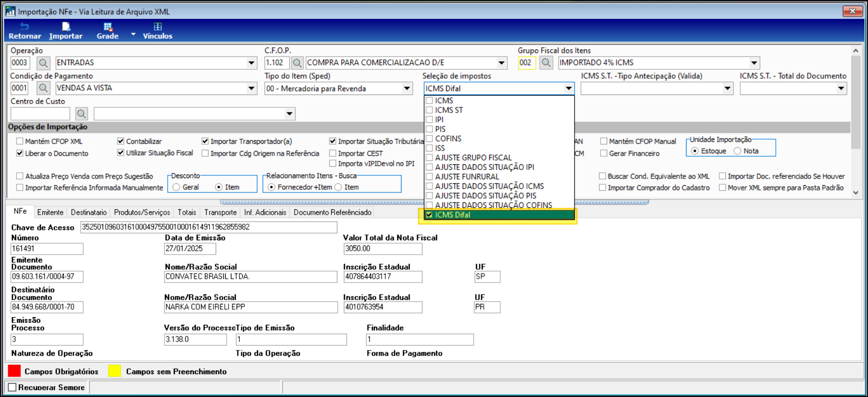Screen dimensions: 868x397
Task: Click the red Campos Obrigatórios swatch
Action: 15,371
